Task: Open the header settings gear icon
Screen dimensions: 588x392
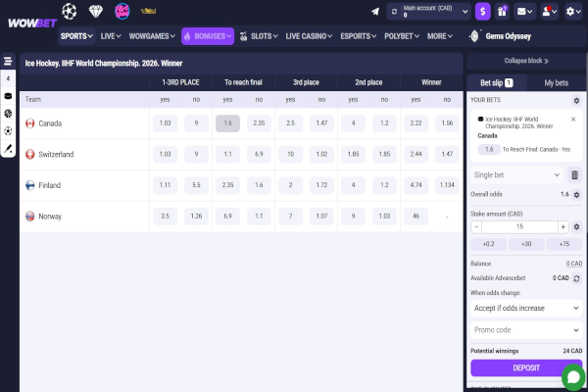Action: [x=573, y=12]
